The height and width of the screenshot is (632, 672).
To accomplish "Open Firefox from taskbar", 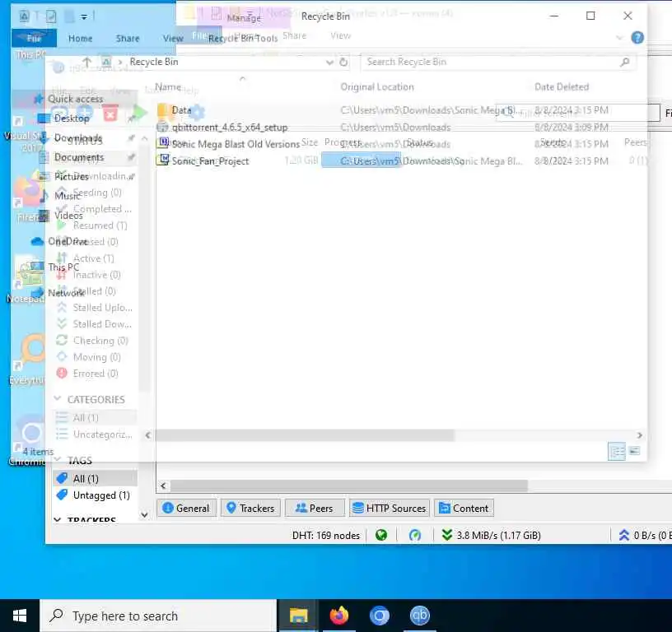I will (338, 616).
